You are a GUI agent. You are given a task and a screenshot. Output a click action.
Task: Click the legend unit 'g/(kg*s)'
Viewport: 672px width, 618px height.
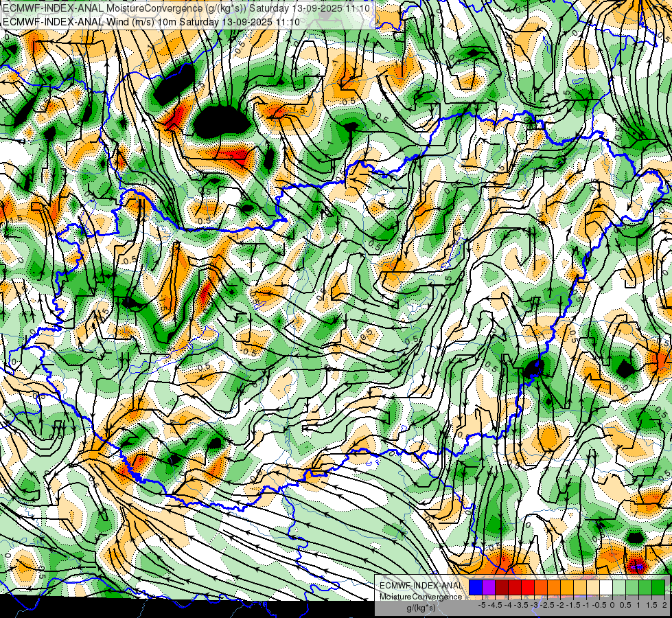pos(421,608)
